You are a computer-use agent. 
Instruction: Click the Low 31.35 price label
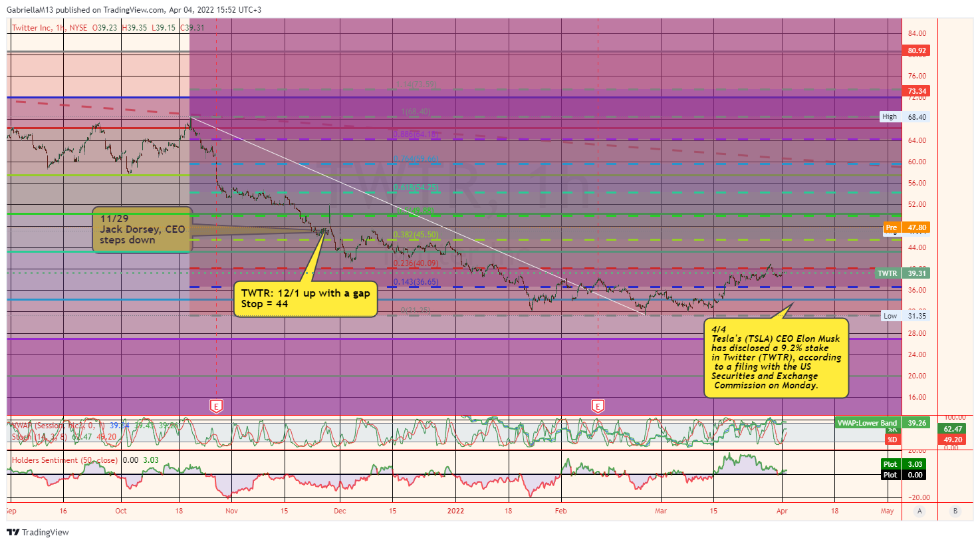(905, 316)
